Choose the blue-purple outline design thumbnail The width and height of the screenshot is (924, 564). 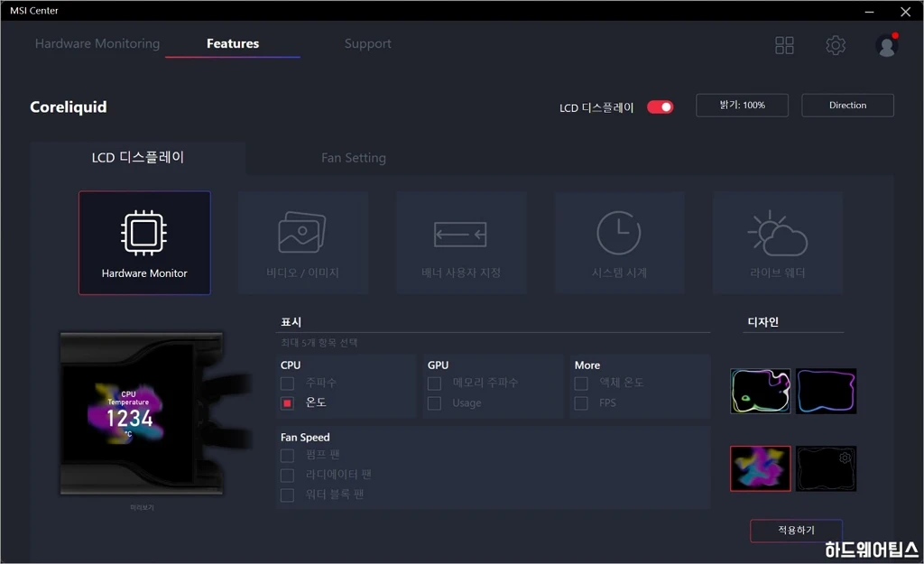(x=827, y=392)
